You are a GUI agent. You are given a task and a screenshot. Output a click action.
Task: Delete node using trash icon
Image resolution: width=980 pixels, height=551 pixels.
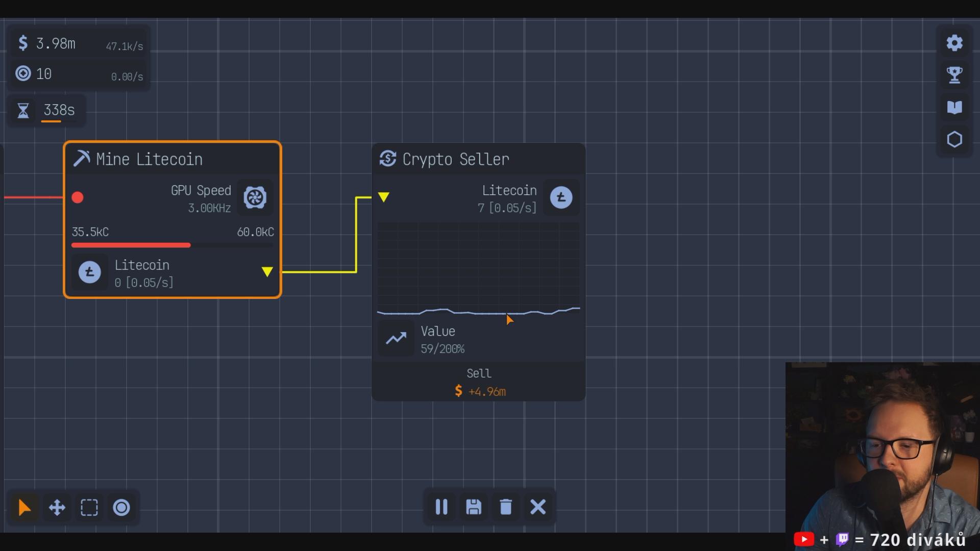(x=506, y=507)
